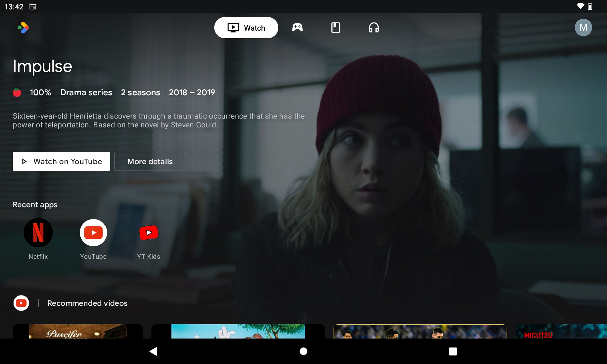Tap the 'Drama series' label
Viewport: 607px width, 364px height.
(86, 92)
